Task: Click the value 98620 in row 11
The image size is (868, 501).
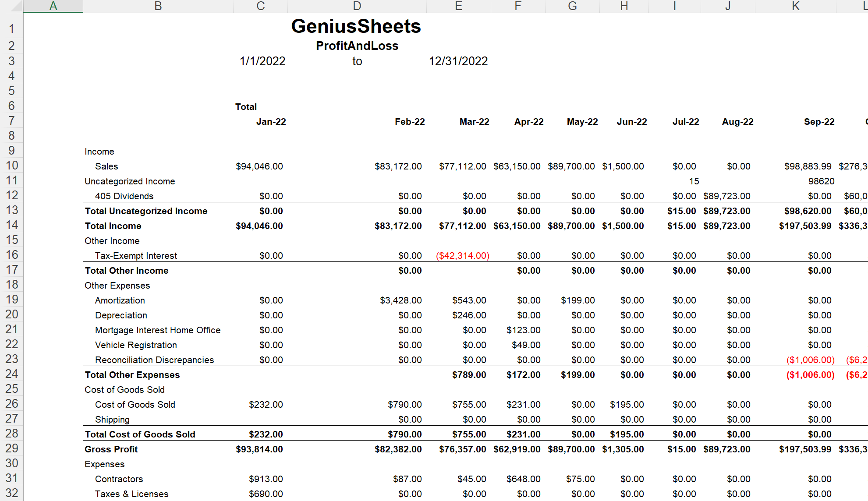Action: [x=821, y=181]
